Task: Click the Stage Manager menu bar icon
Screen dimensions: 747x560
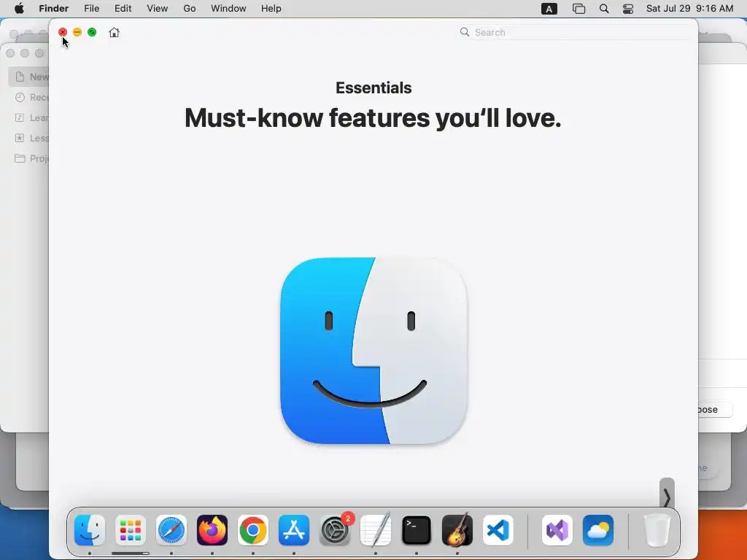Action: (578, 9)
